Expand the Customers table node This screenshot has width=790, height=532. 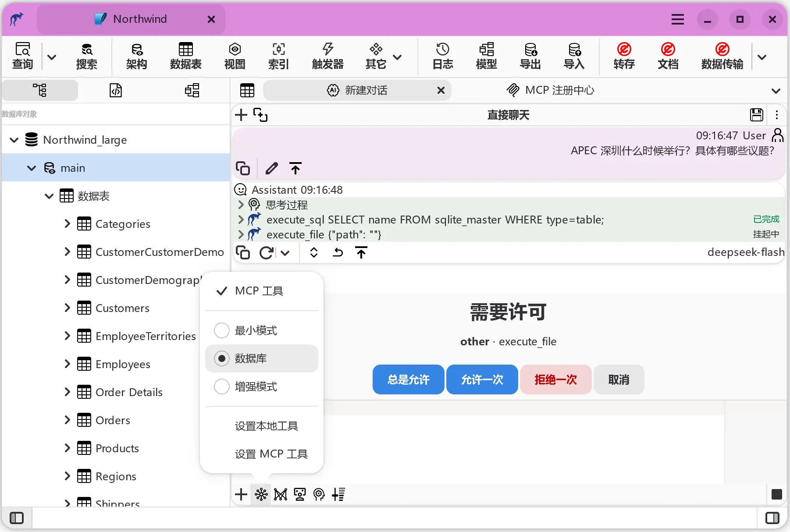(x=67, y=308)
